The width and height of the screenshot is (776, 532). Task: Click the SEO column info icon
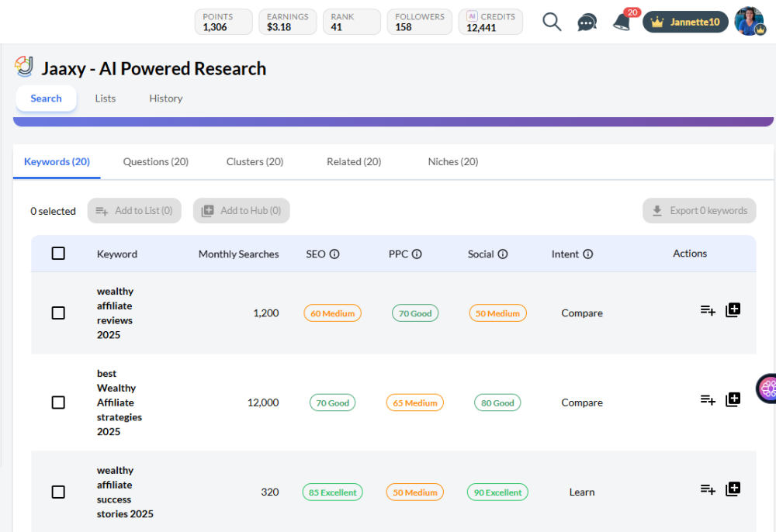[334, 254]
